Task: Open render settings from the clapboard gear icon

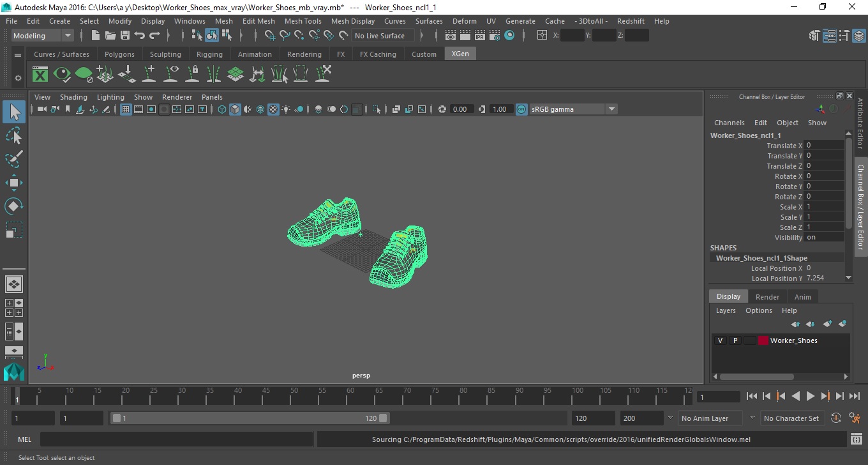Action: point(495,36)
